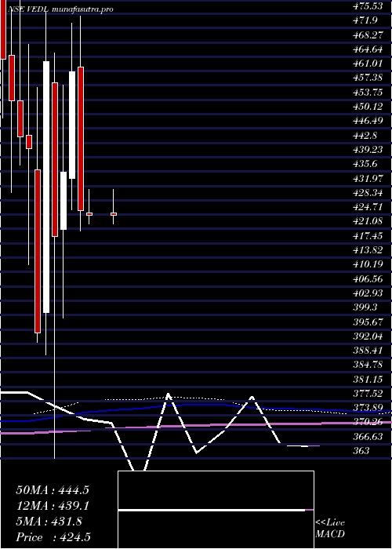This screenshot has width=392, height=549.
Task: Click the 435.6 price axis label
Action: click(x=365, y=163)
